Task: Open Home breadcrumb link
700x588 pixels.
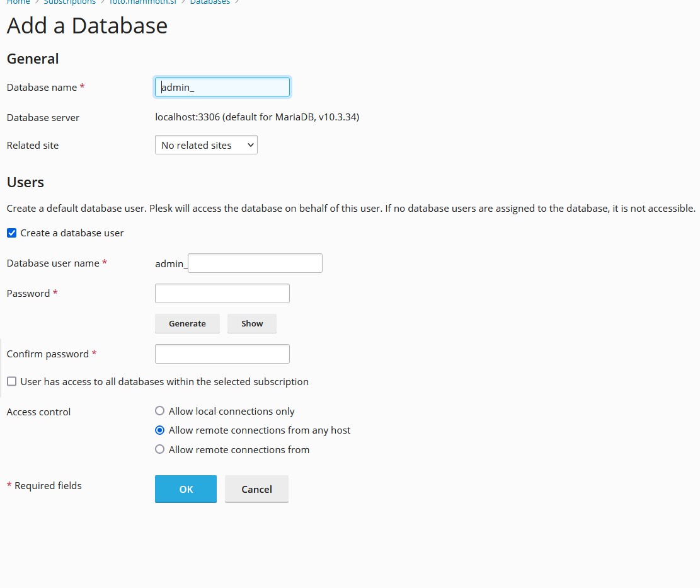Action: (x=18, y=3)
